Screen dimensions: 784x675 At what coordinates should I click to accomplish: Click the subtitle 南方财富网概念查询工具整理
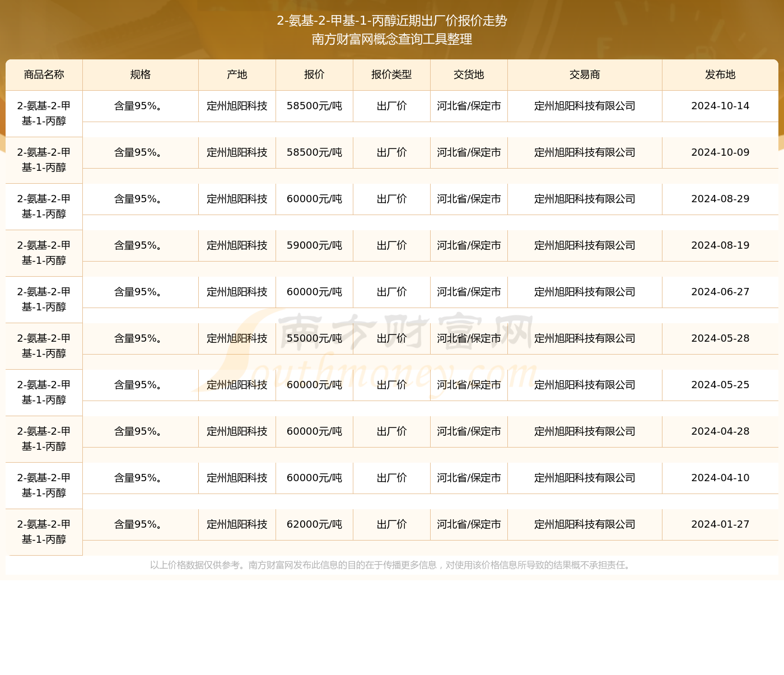pyautogui.click(x=392, y=39)
